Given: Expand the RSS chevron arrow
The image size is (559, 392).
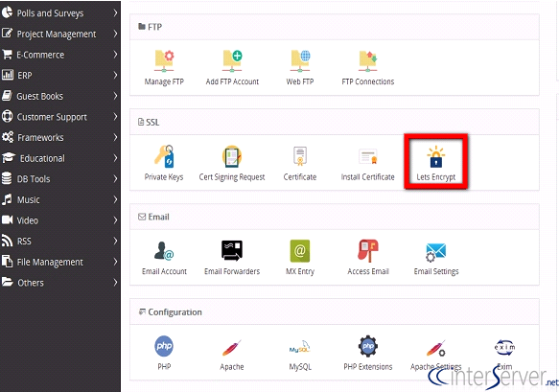Looking at the screenshot, I should tap(115, 241).
